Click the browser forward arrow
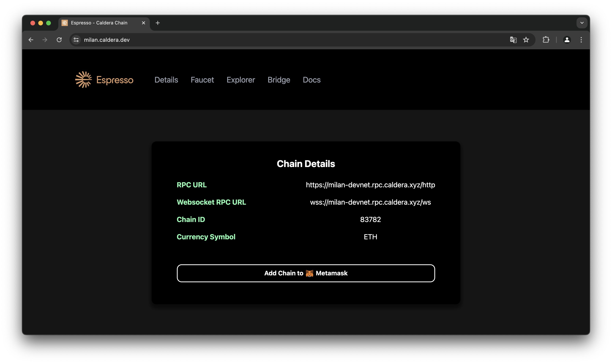Image resolution: width=612 pixels, height=364 pixels. pyautogui.click(x=45, y=40)
